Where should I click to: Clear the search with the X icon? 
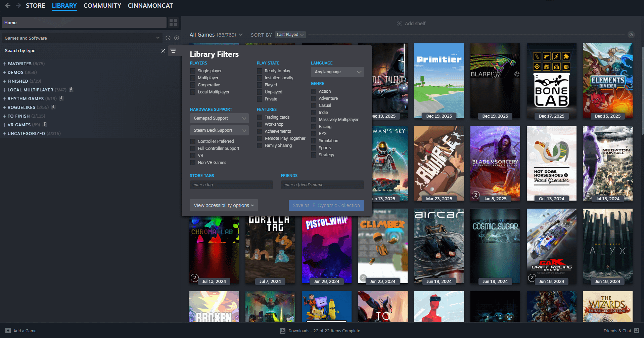163,51
